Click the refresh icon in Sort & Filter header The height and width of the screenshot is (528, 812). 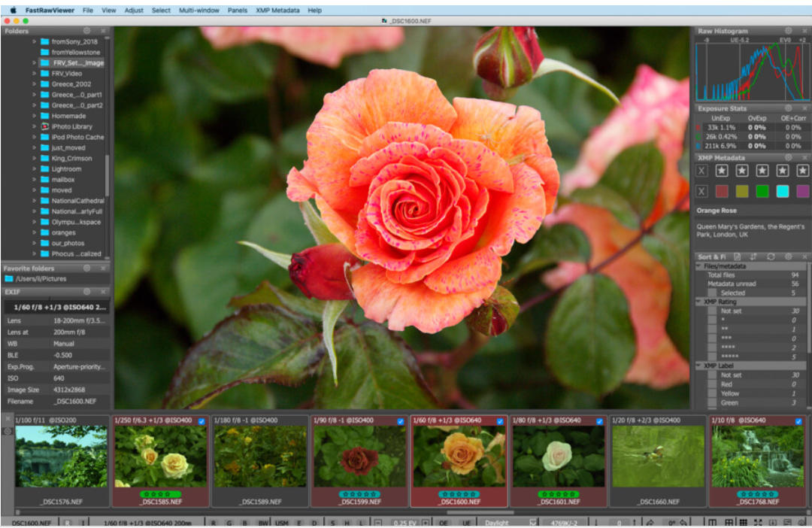[x=771, y=257]
